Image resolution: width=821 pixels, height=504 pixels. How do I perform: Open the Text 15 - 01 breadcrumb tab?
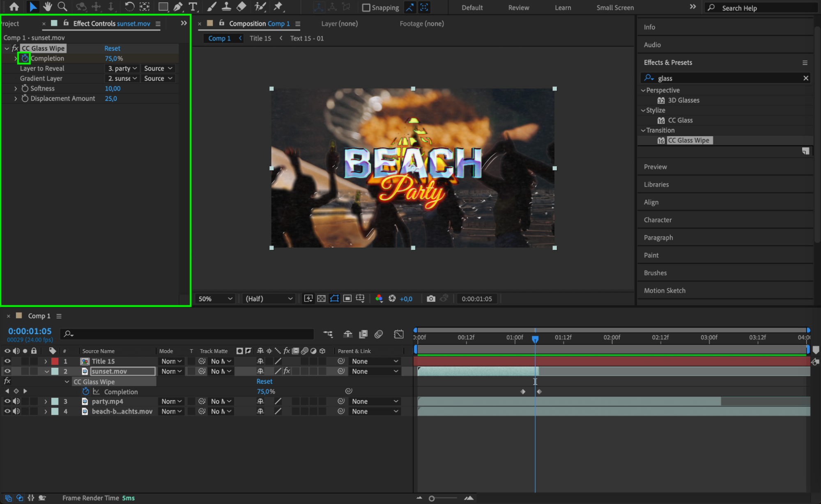tap(307, 38)
